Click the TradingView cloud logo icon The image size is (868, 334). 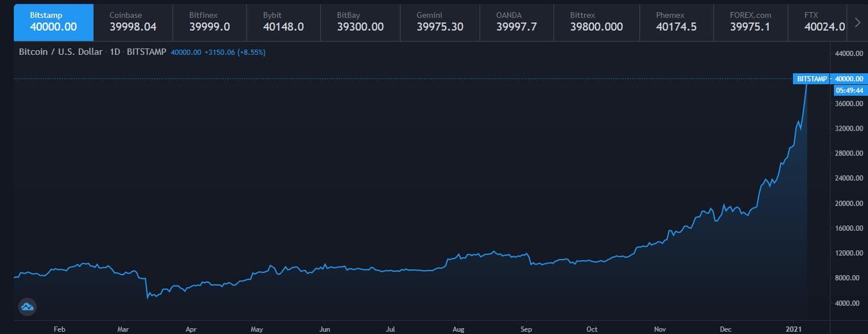pos(27,307)
